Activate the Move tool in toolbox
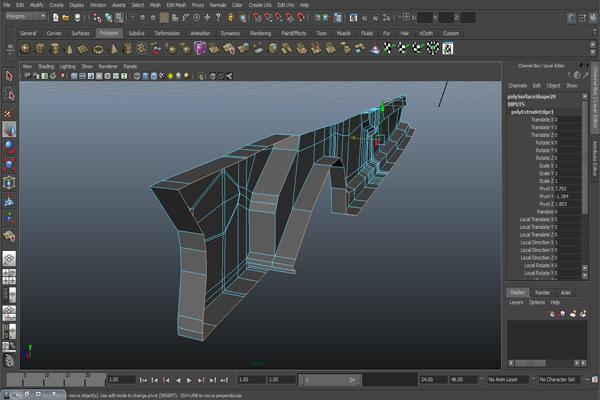 click(9, 129)
